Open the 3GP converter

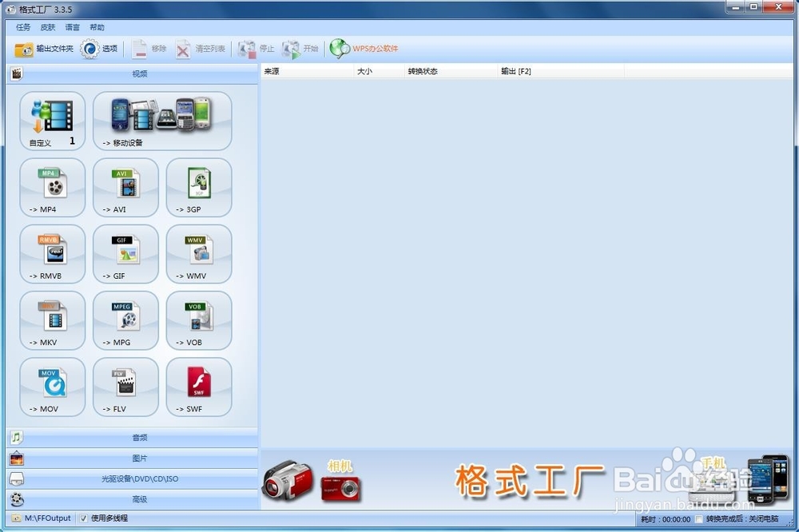tap(198, 188)
